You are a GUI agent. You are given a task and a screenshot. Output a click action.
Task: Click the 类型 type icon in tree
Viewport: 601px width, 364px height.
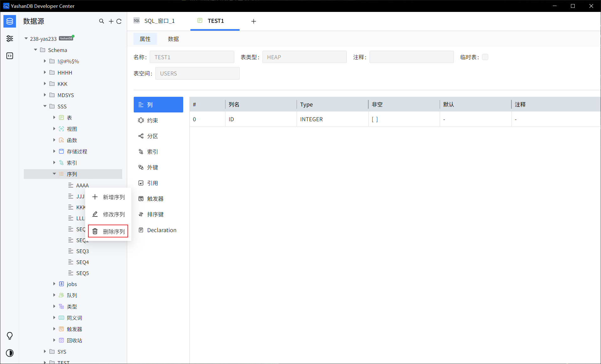coord(61,306)
